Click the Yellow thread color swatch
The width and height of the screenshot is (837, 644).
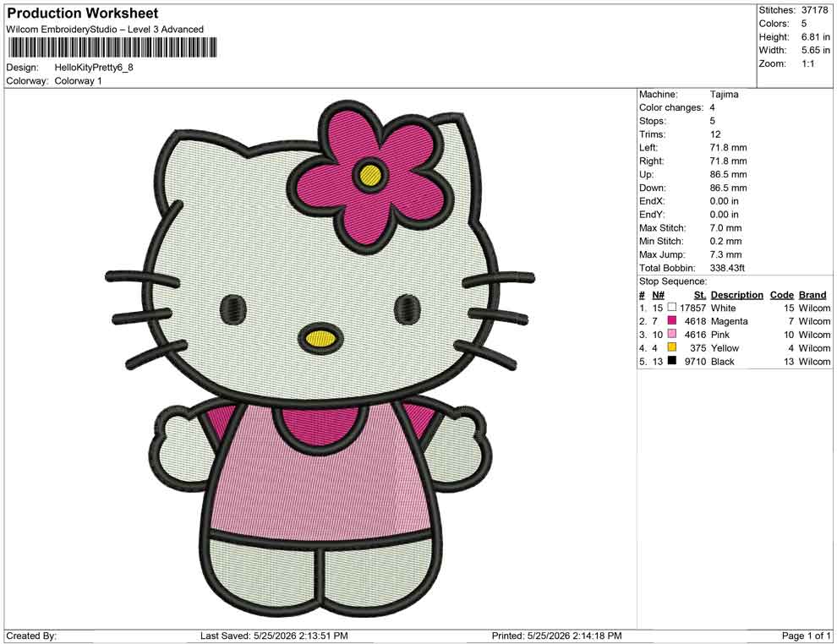(672, 347)
